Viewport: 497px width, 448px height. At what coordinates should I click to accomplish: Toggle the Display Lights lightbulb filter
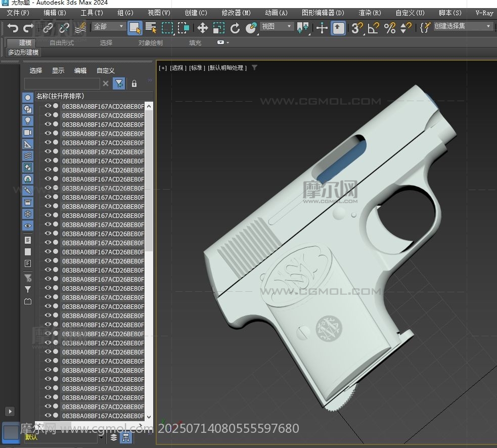tap(28, 121)
